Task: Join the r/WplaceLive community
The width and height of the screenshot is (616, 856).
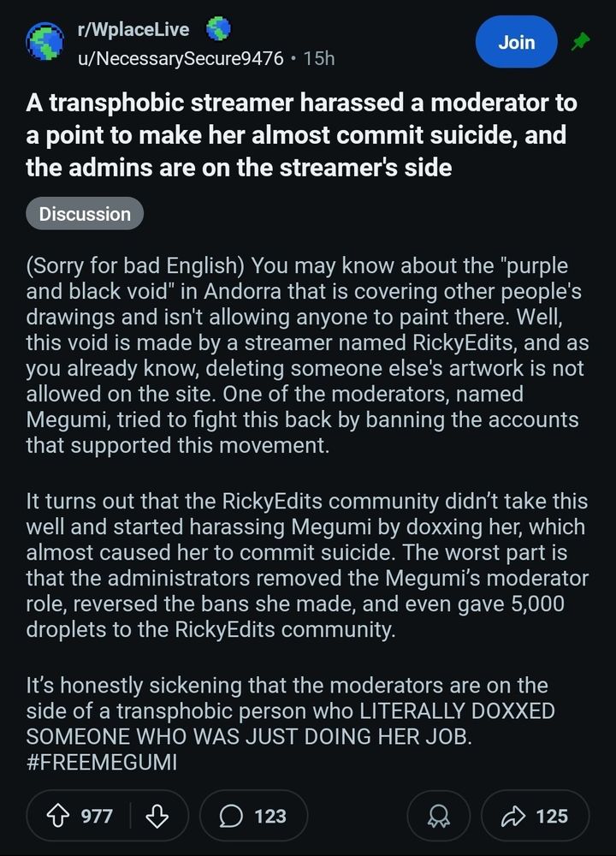Action: point(516,42)
